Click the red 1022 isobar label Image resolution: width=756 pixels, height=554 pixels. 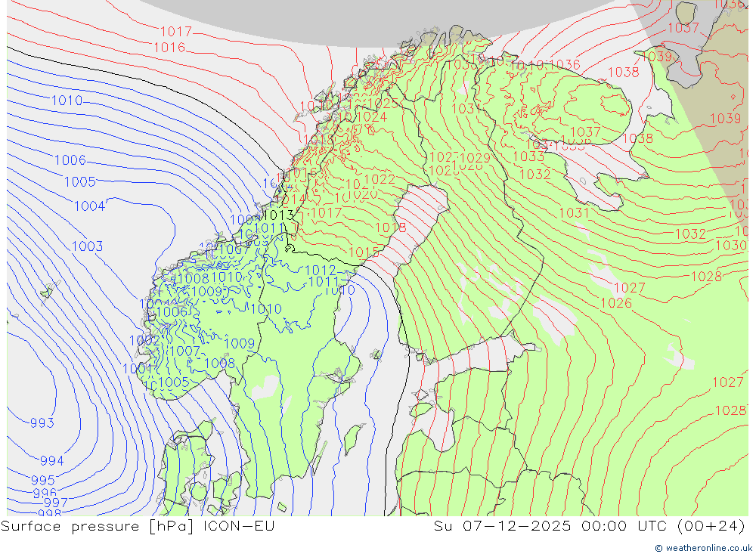click(380, 179)
